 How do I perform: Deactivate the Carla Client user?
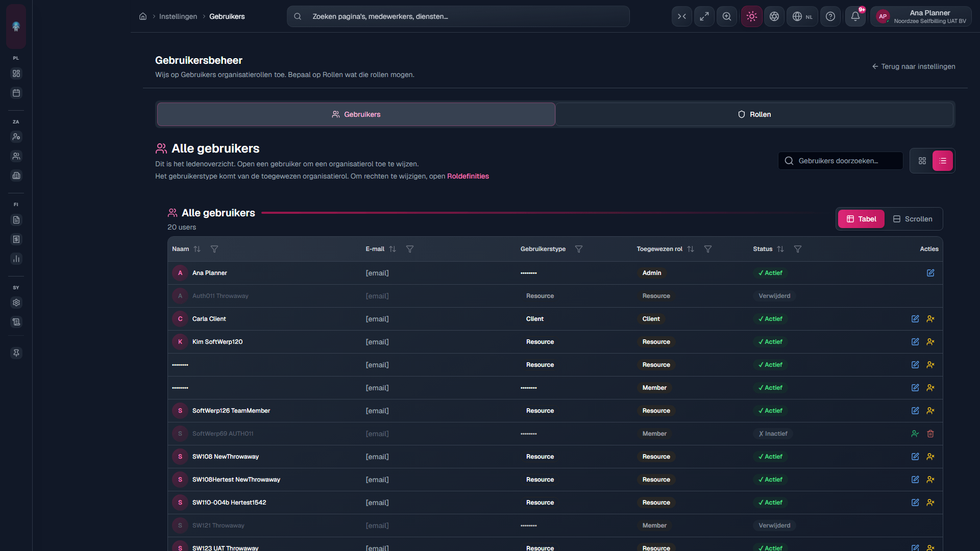pos(930,319)
